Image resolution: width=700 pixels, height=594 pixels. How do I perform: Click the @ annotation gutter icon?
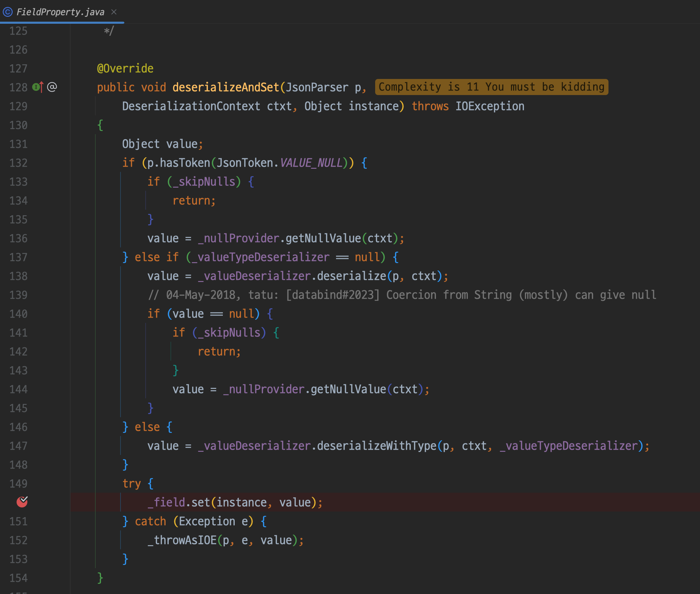pos(52,87)
